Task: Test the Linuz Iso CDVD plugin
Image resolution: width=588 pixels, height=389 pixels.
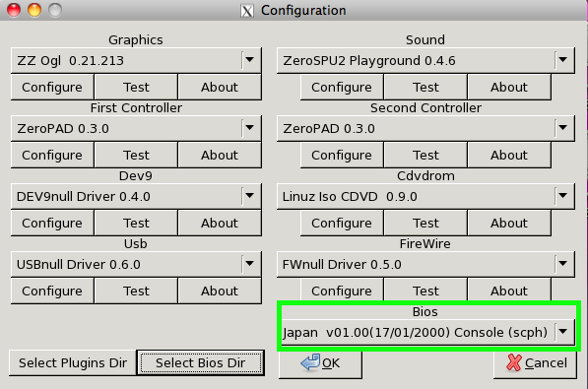Action: [x=425, y=223]
